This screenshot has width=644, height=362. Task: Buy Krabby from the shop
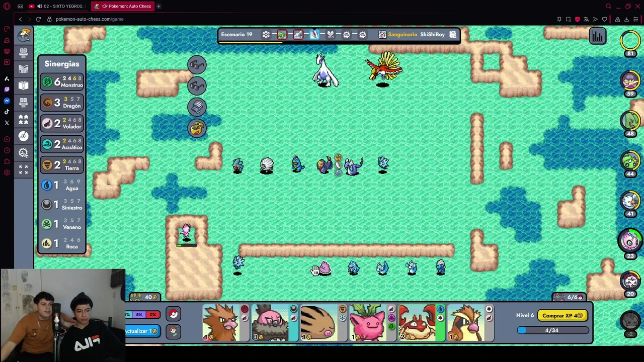(421, 323)
